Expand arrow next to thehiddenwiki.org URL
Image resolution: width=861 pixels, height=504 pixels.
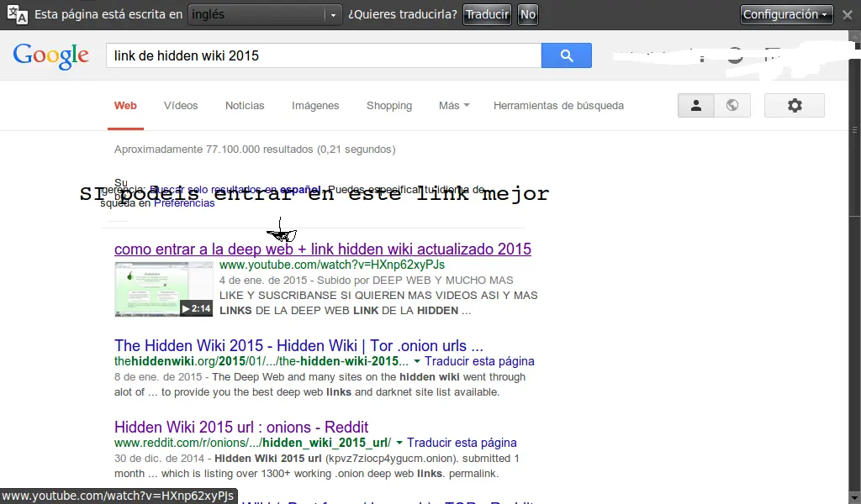[417, 361]
